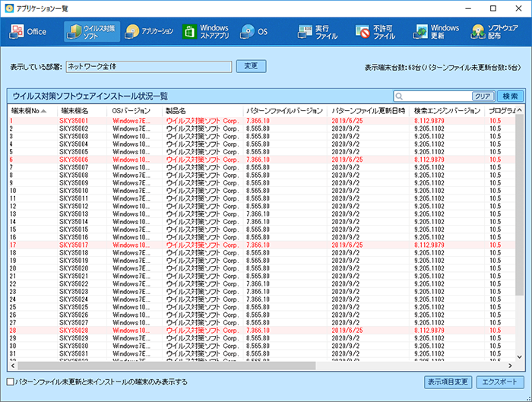This screenshot has width=532, height=402.
Task: Click the vertical scrollbar thumb
Action: 519,205
